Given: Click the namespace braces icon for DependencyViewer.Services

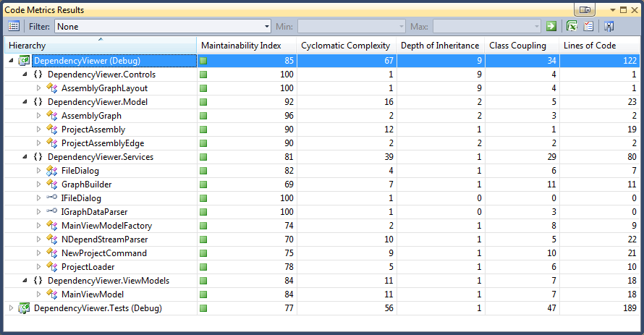Looking at the screenshot, I should (38, 157).
